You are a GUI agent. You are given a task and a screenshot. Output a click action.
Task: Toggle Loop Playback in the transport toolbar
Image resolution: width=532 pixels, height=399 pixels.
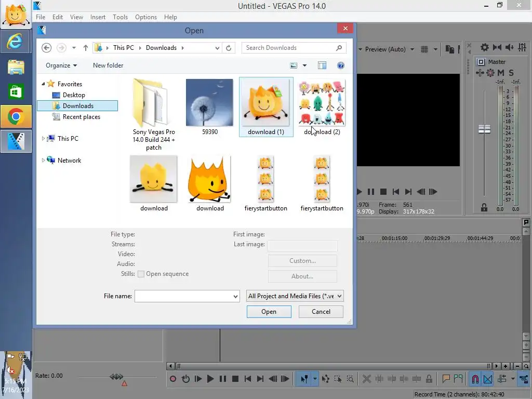pyautogui.click(x=185, y=379)
